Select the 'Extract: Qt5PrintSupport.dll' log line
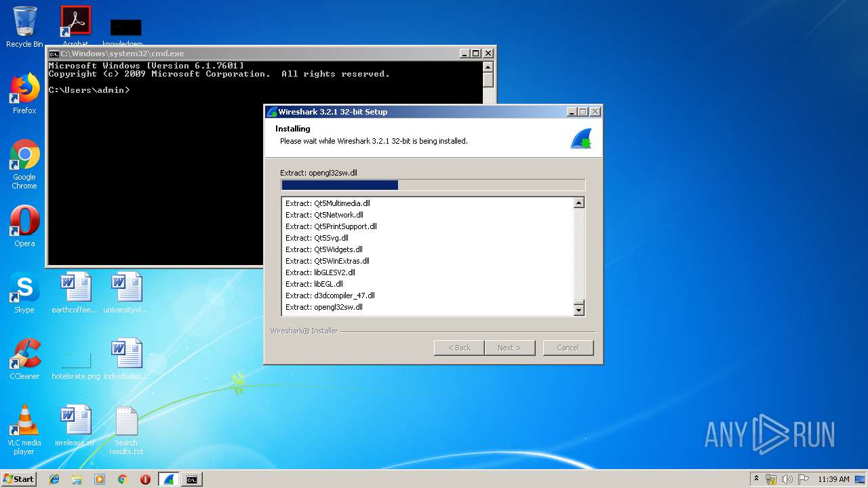This screenshot has width=868, height=488. tap(331, 226)
